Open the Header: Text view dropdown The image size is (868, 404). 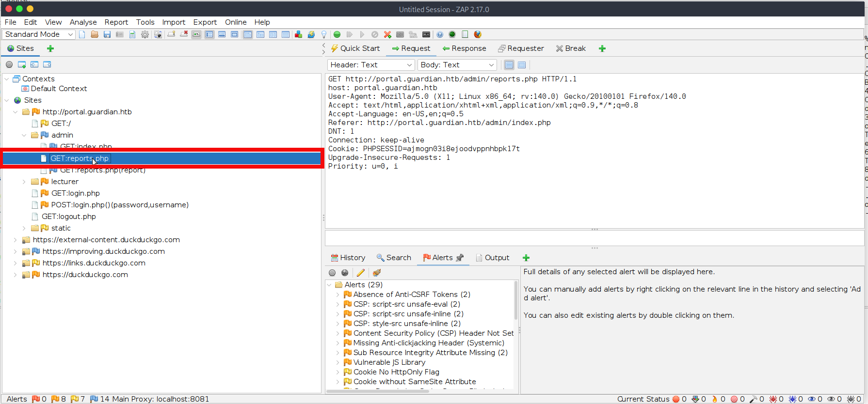(371, 65)
